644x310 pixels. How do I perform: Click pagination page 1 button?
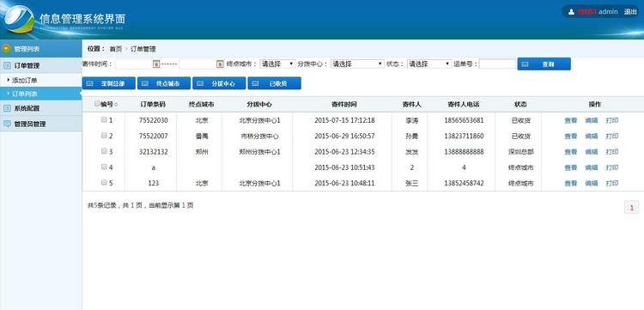click(x=631, y=208)
